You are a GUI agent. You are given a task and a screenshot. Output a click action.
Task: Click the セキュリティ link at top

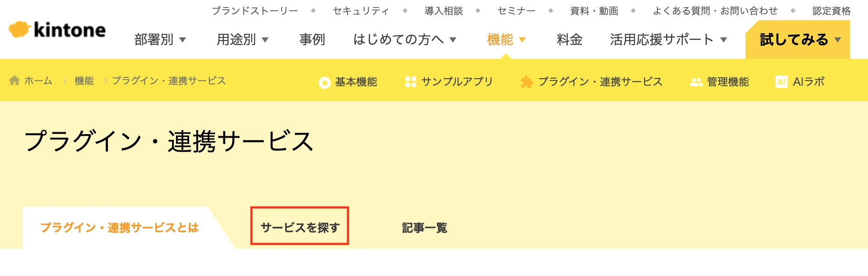361,11
